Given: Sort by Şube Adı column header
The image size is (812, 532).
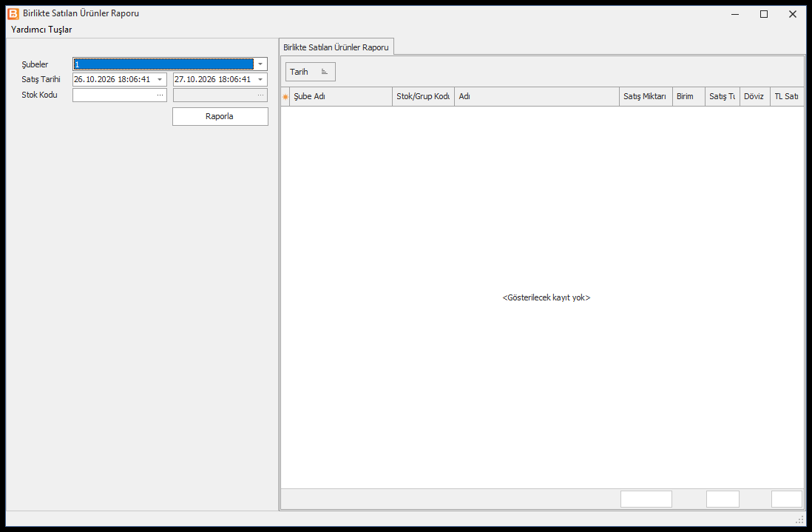Looking at the screenshot, I should [x=341, y=97].
